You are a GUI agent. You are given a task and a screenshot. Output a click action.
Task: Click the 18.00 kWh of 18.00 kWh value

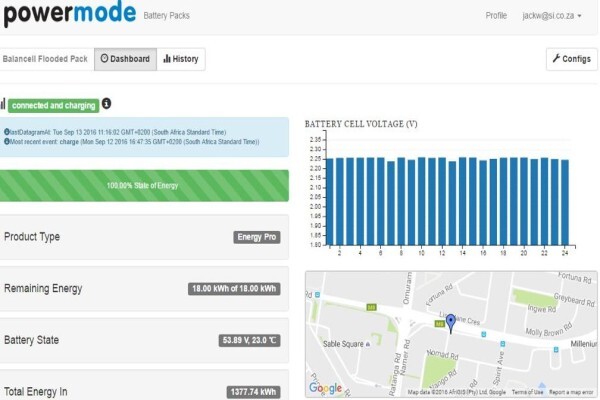click(x=234, y=289)
